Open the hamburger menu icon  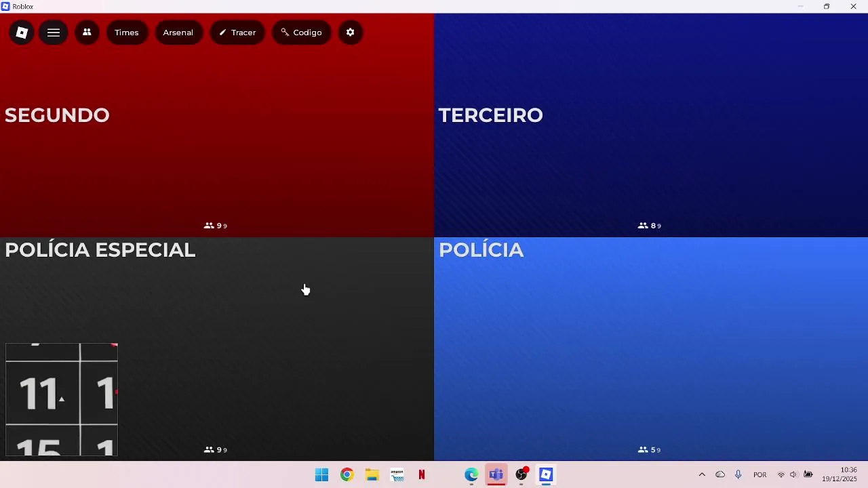pos(54,33)
